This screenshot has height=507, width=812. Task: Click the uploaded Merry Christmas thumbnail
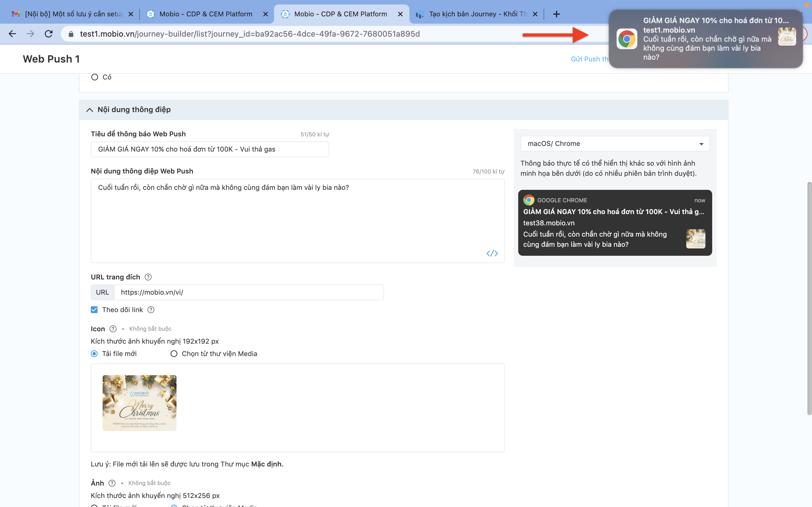click(x=139, y=403)
